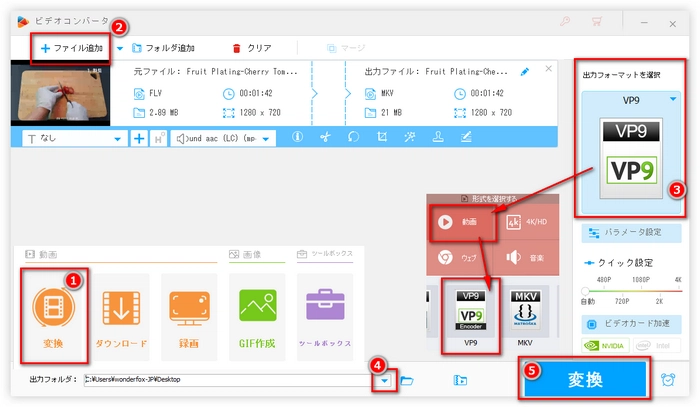Expand the ファイル追加 dropdown arrow

120,47
